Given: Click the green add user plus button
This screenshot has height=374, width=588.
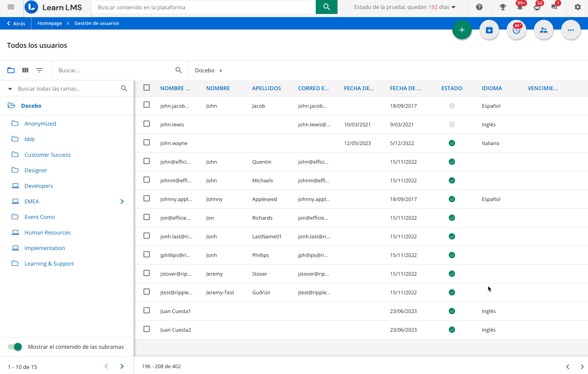Looking at the screenshot, I should (462, 30).
